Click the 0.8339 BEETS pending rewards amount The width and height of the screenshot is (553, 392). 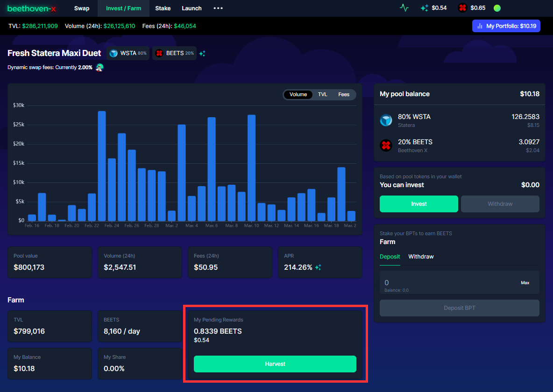click(x=218, y=331)
